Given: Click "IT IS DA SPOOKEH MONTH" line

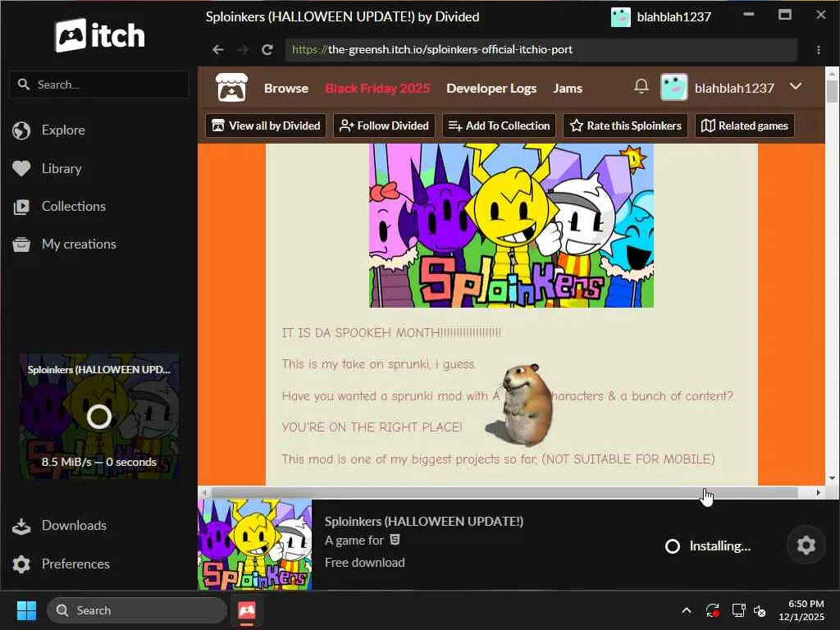Looking at the screenshot, I should (x=391, y=333).
